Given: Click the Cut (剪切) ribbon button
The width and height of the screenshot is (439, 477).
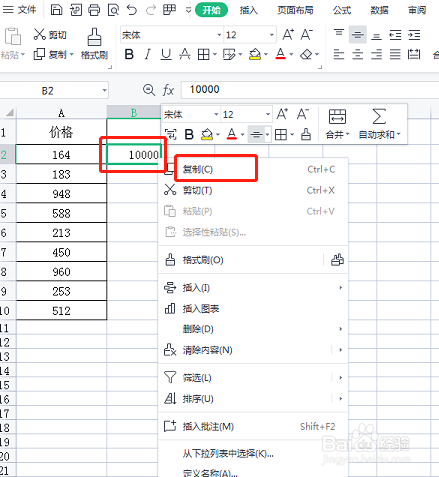Looking at the screenshot, I should [50, 34].
